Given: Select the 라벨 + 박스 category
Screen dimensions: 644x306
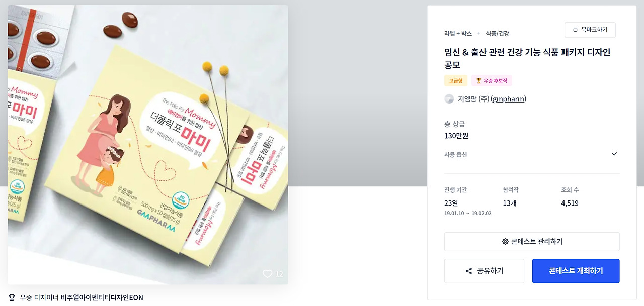Looking at the screenshot, I should (458, 33).
